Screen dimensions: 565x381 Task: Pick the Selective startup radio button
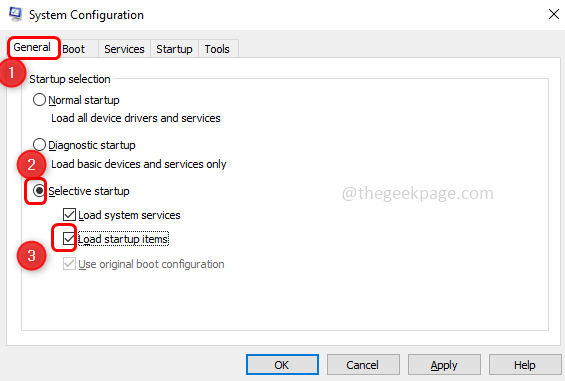coord(39,191)
